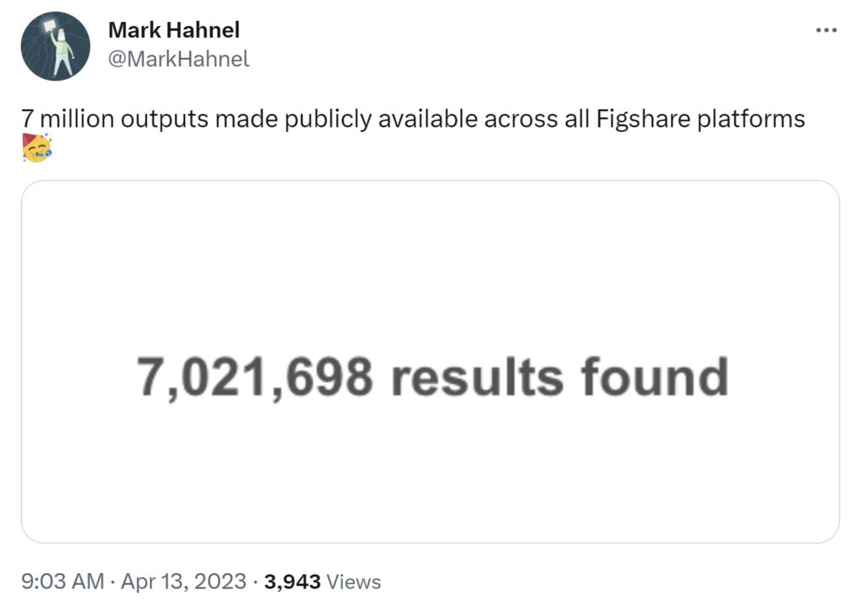Click the "3,943" view count number
The height and width of the screenshot is (616, 861).
click(x=292, y=582)
